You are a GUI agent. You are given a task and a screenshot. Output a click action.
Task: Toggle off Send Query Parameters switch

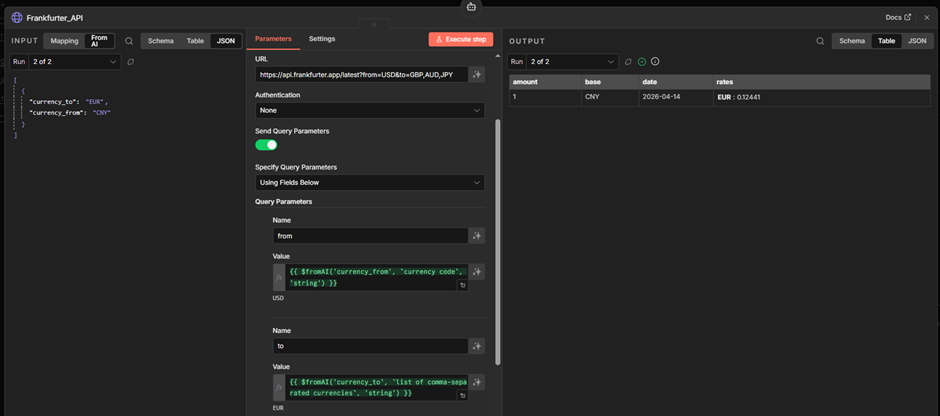[266, 145]
